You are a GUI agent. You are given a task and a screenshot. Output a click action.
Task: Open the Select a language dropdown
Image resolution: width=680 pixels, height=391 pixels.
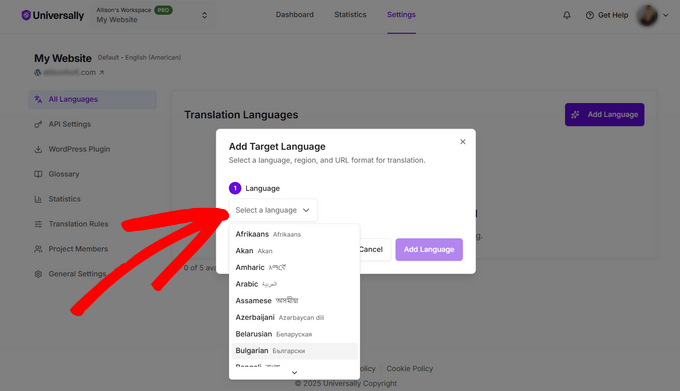(273, 210)
